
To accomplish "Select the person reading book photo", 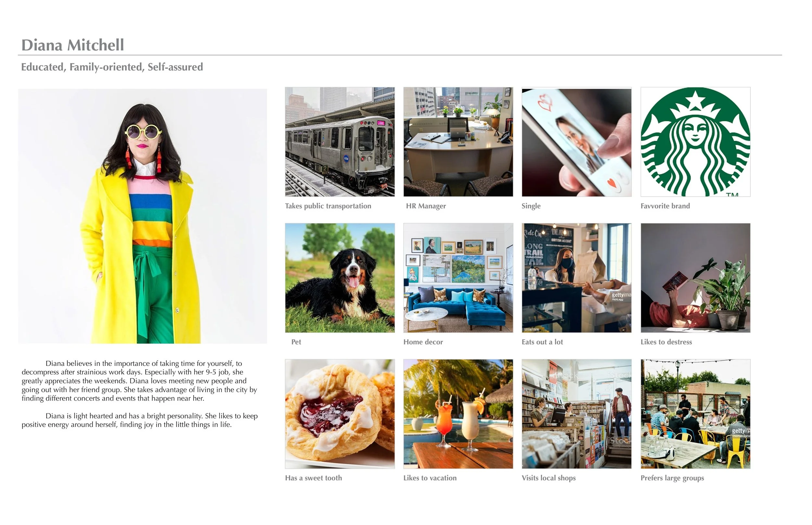I will click(x=695, y=278).
